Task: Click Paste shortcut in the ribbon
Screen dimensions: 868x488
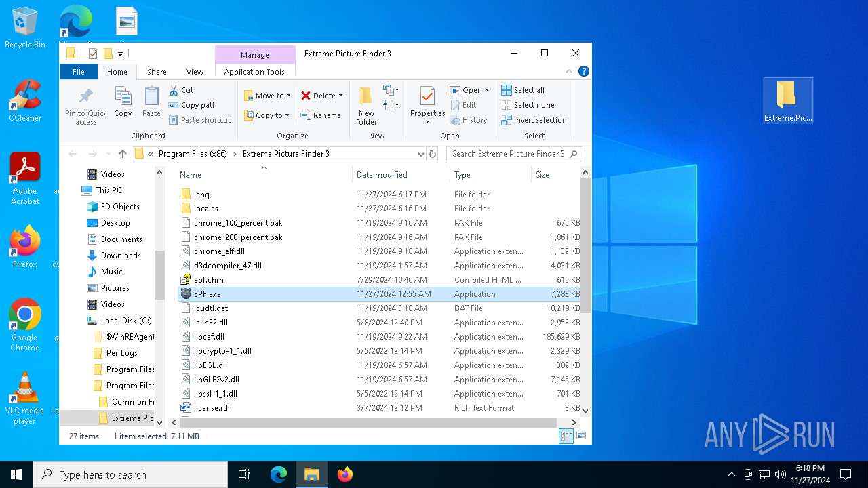Action: tap(199, 120)
